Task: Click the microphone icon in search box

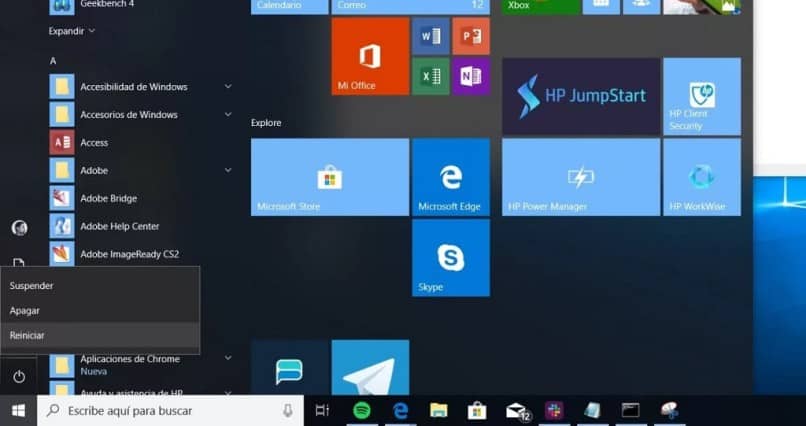Action: click(x=288, y=411)
